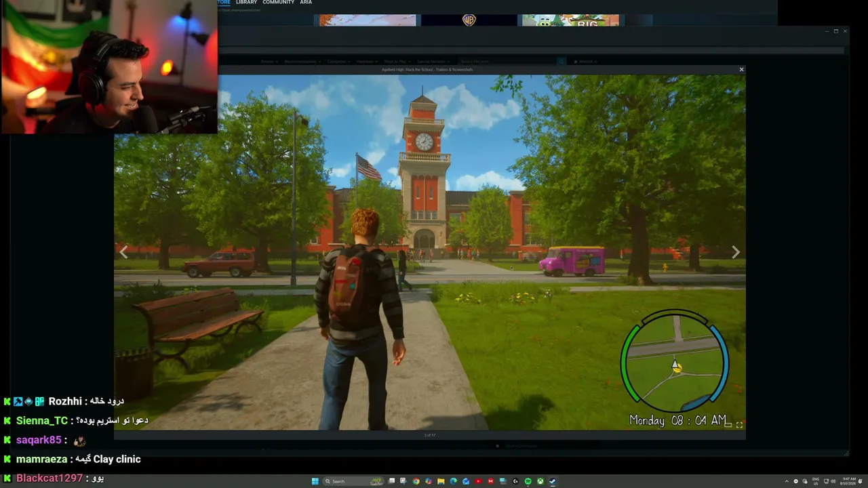This screenshot has width=868, height=488.
Task: Open the Steam COMMUNITY tab
Action: click(x=279, y=2)
